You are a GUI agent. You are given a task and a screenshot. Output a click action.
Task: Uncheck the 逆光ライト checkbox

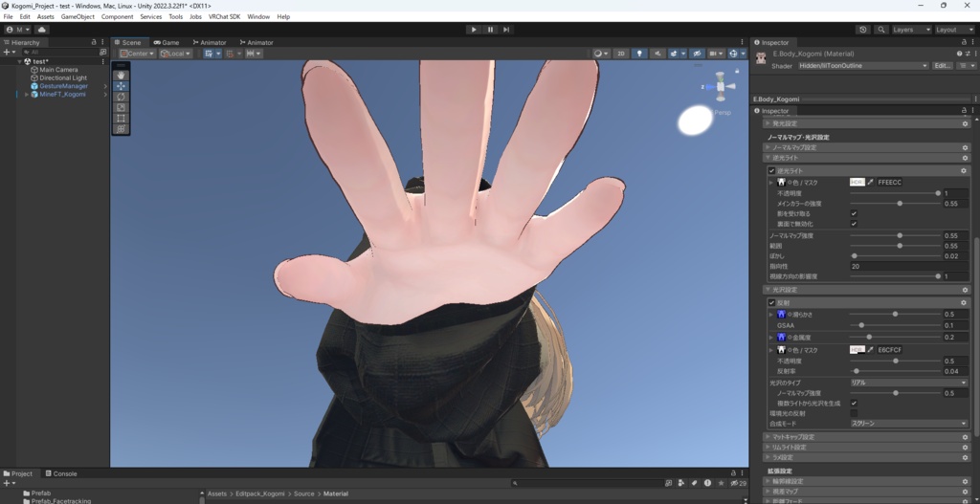coord(772,170)
